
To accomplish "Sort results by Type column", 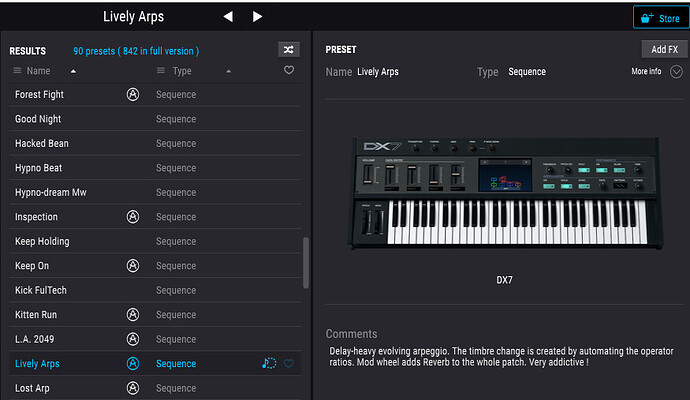I will 182,71.
